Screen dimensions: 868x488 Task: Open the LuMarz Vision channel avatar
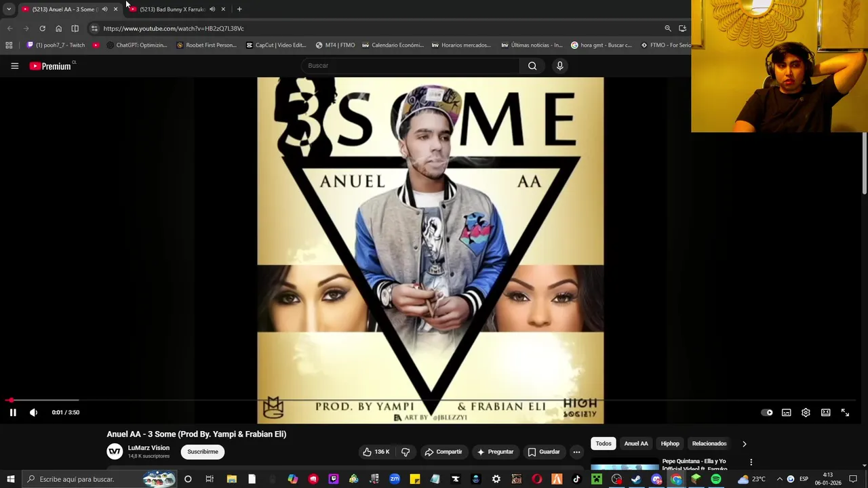(115, 451)
